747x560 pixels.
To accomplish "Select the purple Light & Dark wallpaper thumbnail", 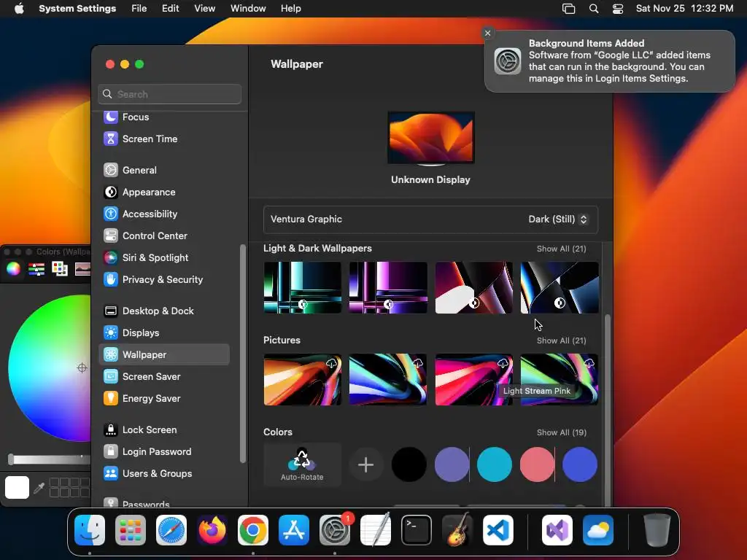I will (388, 287).
